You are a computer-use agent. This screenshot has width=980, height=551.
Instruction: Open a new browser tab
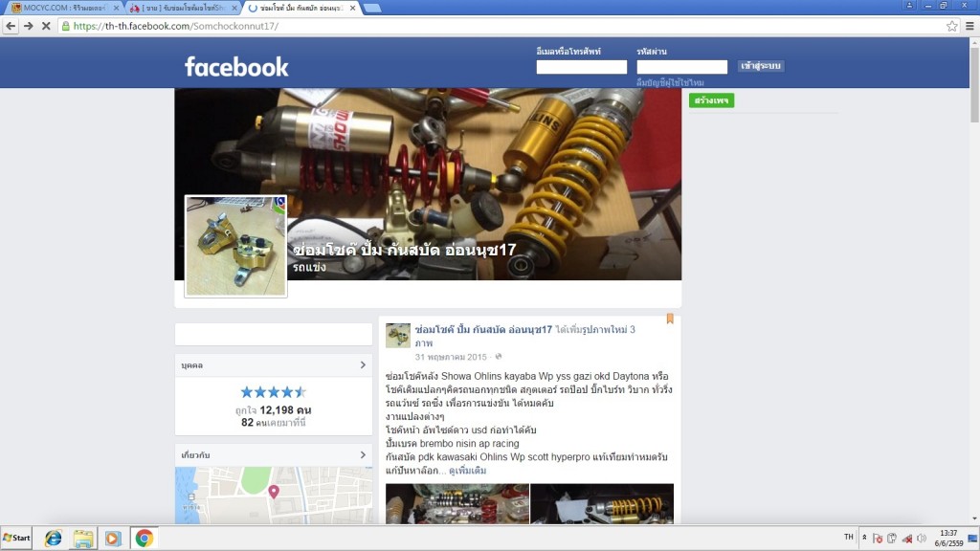pos(372,8)
